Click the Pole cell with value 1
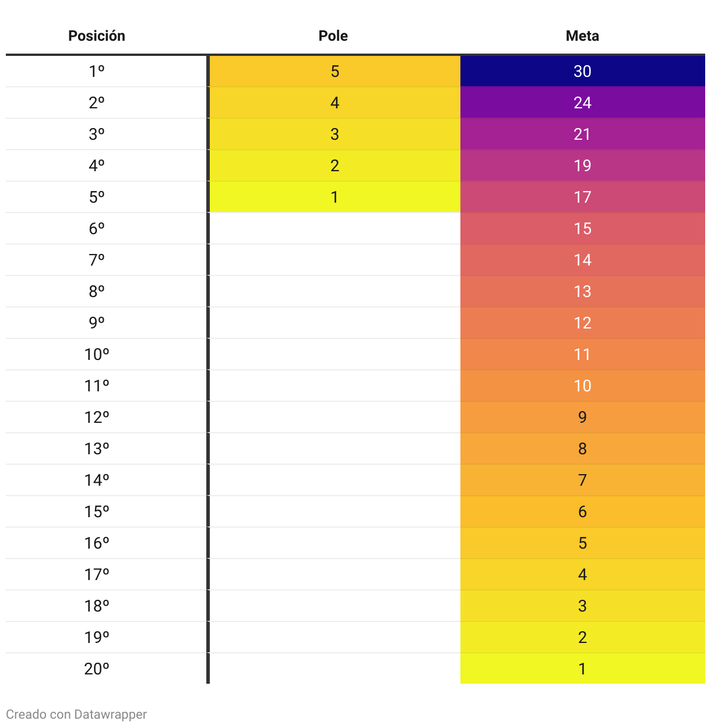 335,197
